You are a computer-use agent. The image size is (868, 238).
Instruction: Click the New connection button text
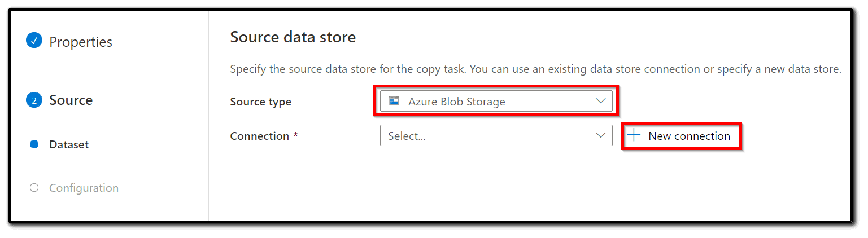click(689, 136)
